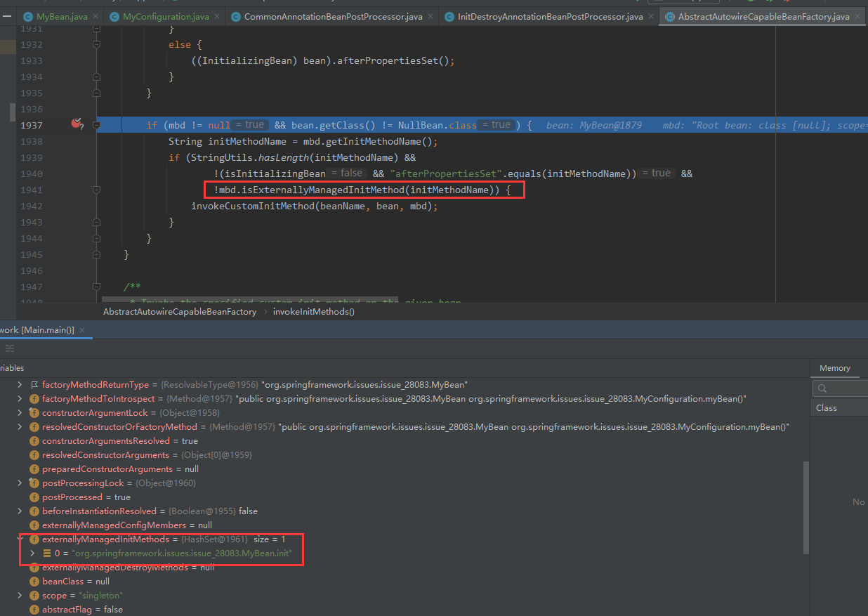This screenshot has width=868, height=616.
Task: Click the field icon beside resolvedConstructorArguments
Action: tap(34, 455)
